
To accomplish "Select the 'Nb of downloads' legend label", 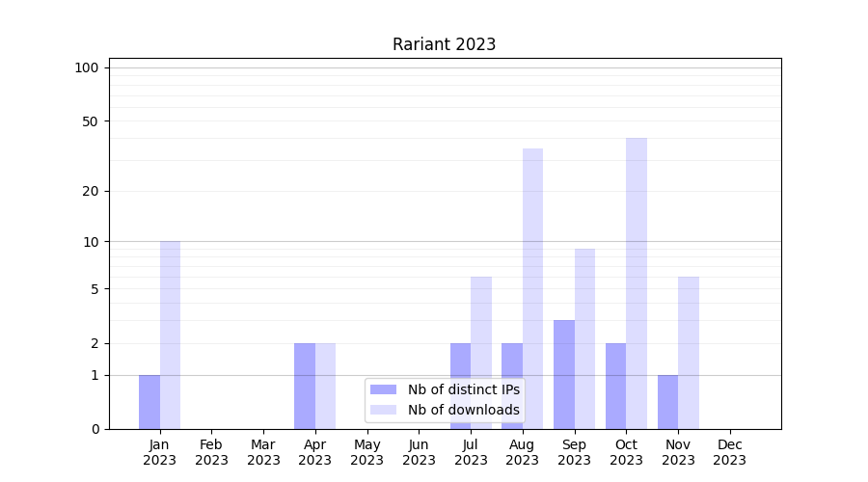I will [463, 410].
